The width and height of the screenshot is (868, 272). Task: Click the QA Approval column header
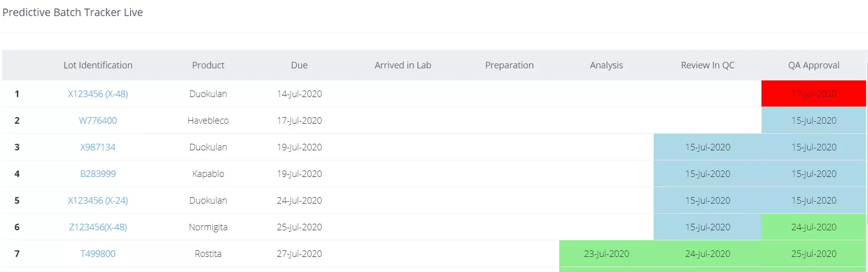point(814,65)
